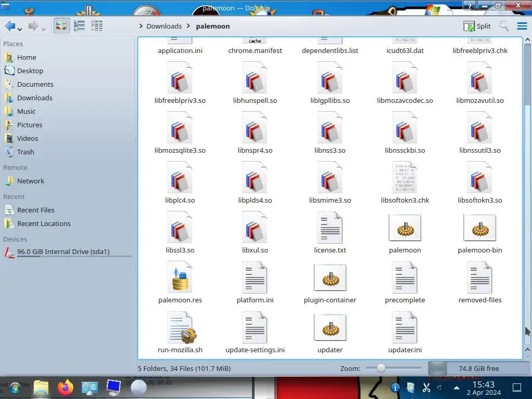Click the removed-files file name
Screen dimensions: 532x399
[480, 300]
